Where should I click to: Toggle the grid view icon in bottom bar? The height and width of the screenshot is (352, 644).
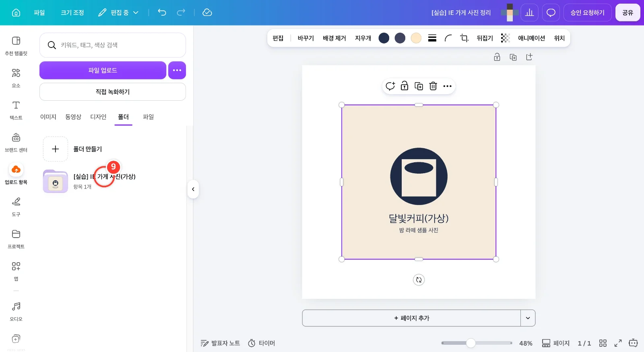coord(603,343)
